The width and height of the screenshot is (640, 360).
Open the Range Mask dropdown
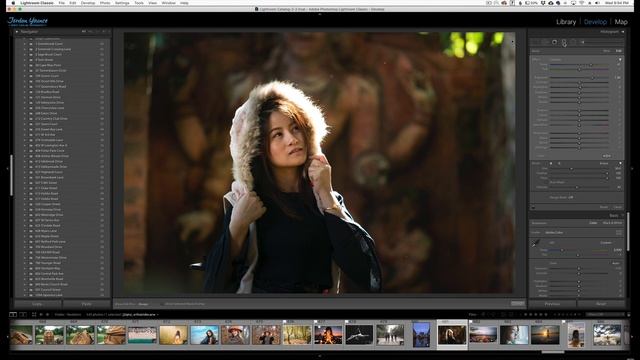(571, 197)
